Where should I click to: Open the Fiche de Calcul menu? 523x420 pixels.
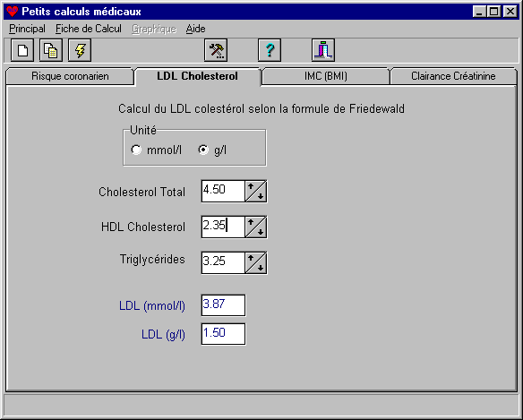point(89,29)
